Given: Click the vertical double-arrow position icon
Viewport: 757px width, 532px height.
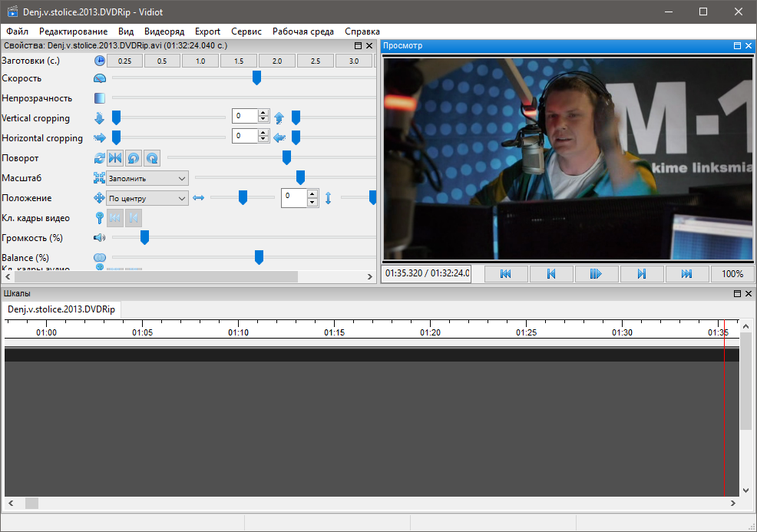Looking at the screenshot, I should [x=329, y=198].
